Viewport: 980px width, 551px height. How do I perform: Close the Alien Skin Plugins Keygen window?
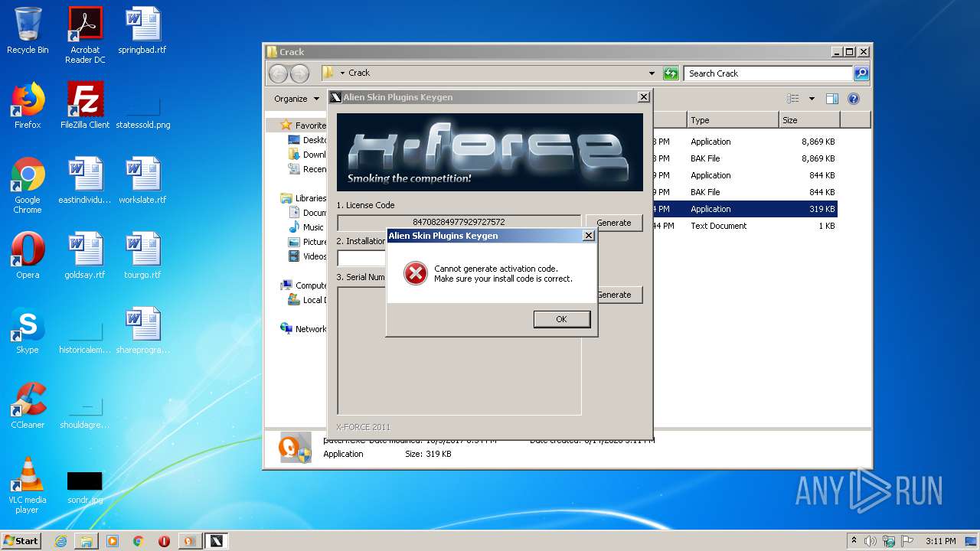click(x=644, y=97)
